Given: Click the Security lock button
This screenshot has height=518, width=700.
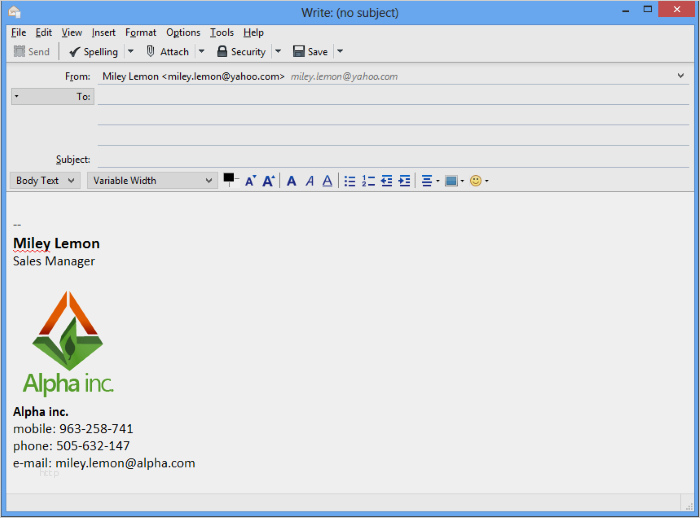Looking at the screenshot, I should [x=241, y=52].
